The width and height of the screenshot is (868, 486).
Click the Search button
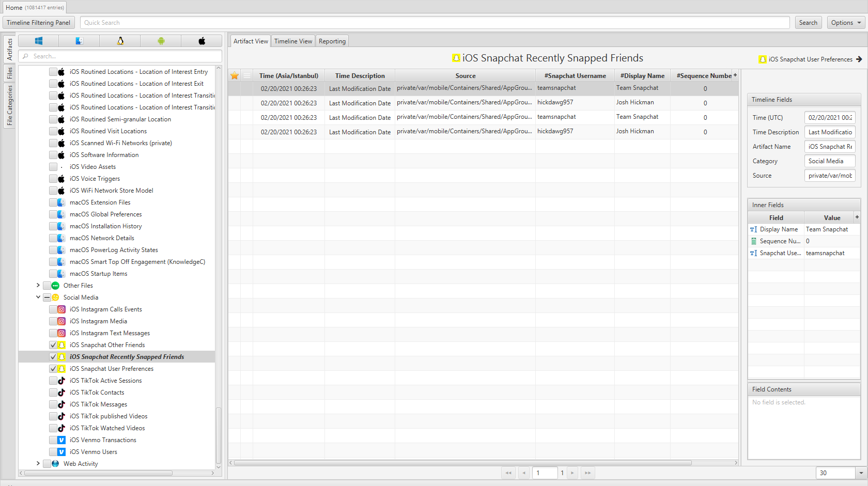[808, 23]
